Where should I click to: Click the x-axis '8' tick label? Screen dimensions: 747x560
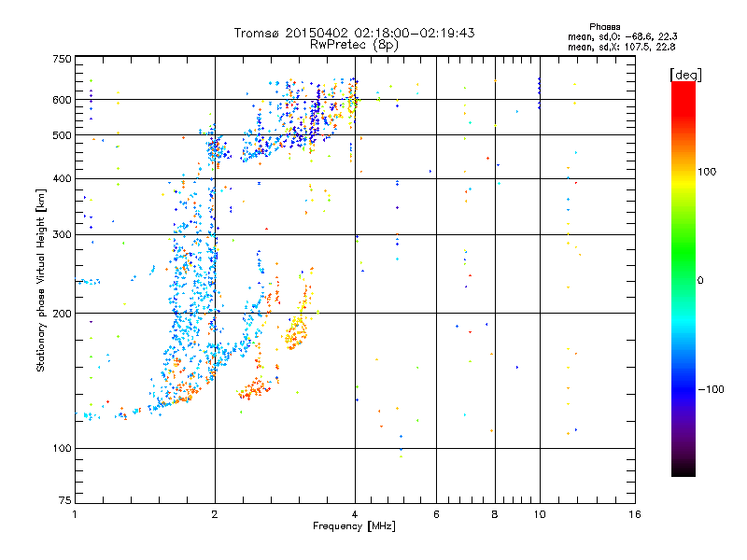pos(495,514)
